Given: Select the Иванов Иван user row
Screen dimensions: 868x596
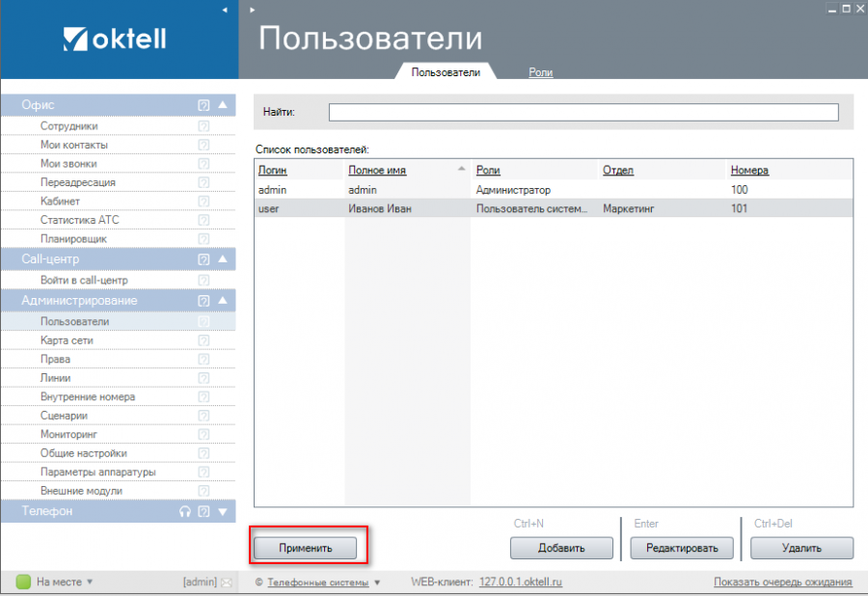Looking at the screenshot, I should pos(379,208).
